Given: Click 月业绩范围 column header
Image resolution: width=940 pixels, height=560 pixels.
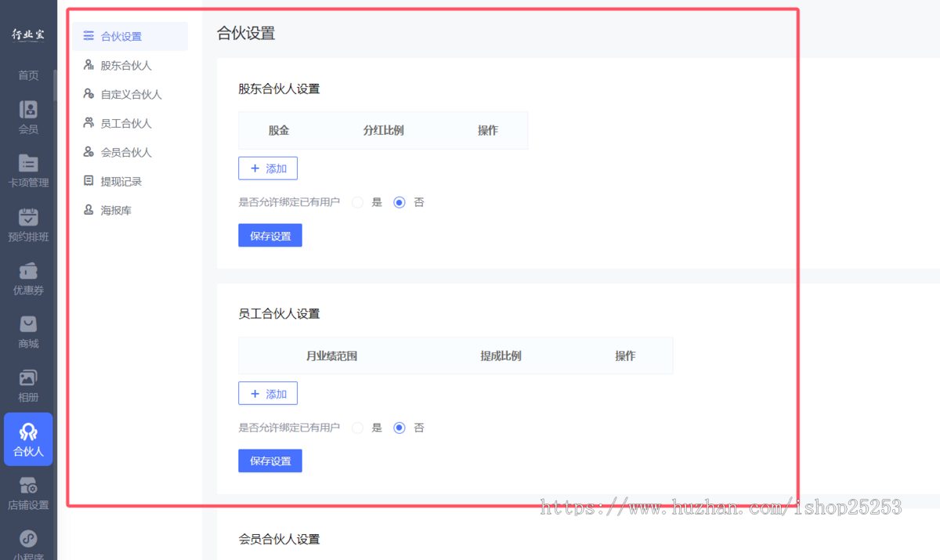Looking at the screenshot, I should 331,356.
